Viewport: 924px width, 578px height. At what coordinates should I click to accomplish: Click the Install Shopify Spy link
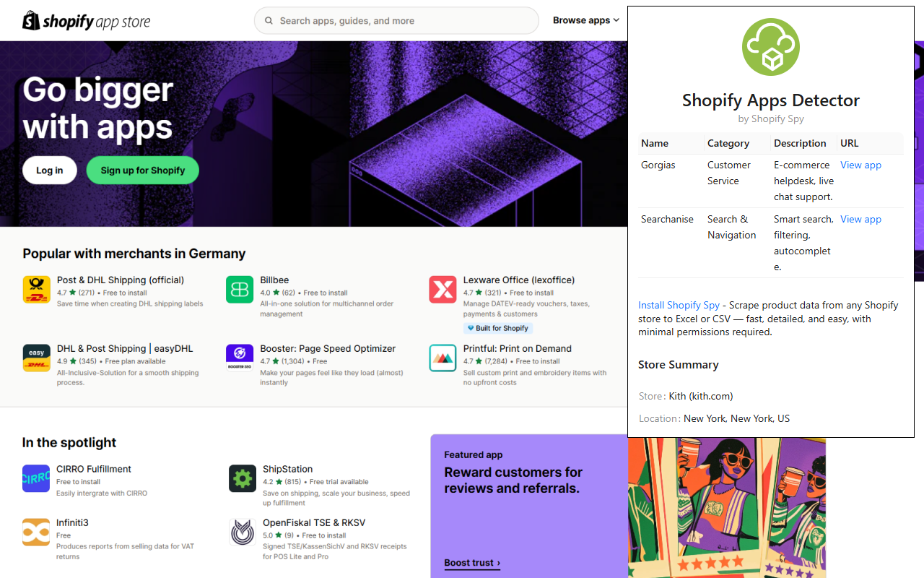679,305
